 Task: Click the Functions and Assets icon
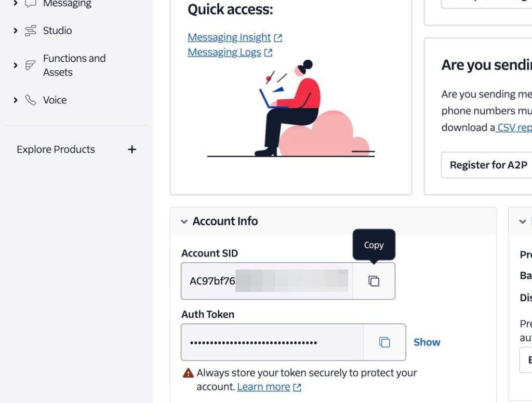pyautogui.click(x=31, y=65)
